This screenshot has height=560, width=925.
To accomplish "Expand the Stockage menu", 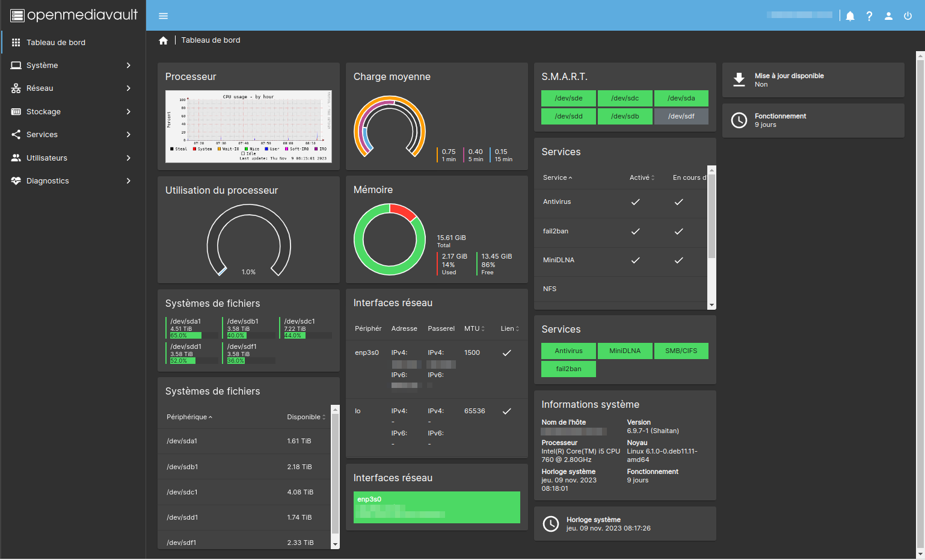I will 73,111.
